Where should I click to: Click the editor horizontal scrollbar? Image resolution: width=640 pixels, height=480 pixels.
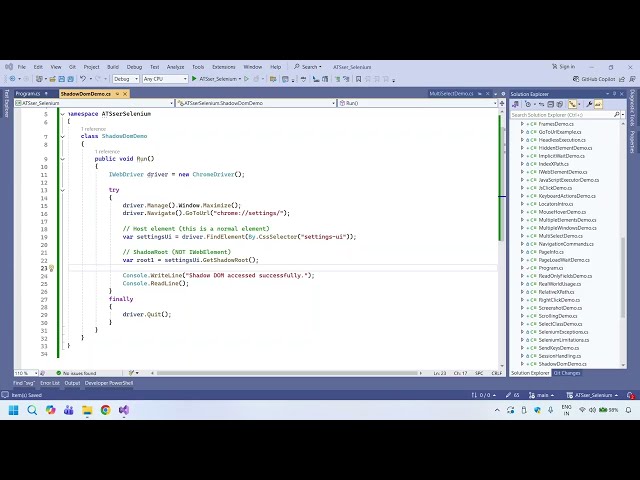tap(287, 373)
